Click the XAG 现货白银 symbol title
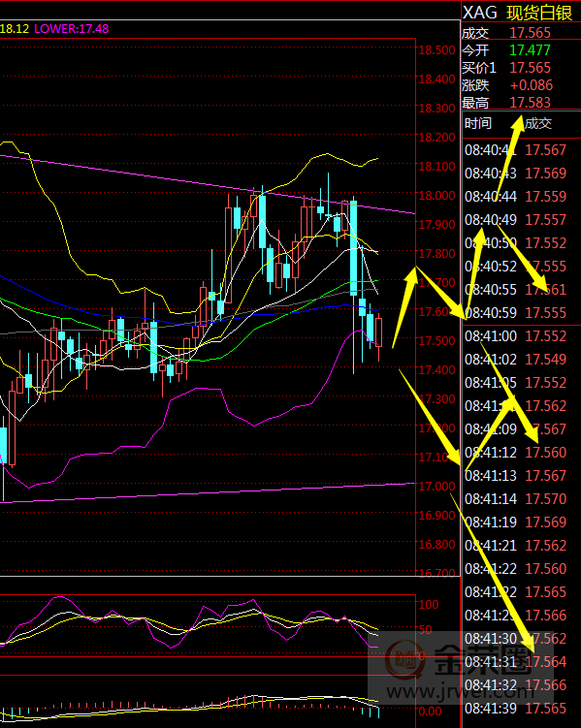This screenshot has width=581, height=728. [517, 13]
